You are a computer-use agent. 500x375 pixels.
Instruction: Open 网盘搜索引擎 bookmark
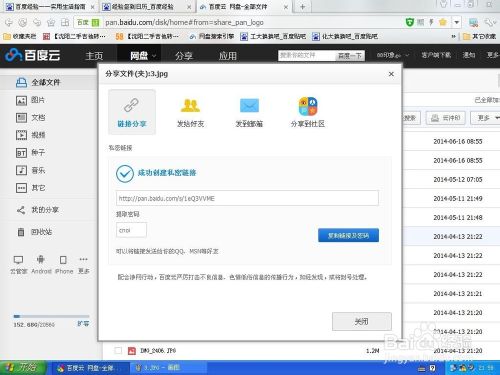pyautogui.click(x=212, y=36)
